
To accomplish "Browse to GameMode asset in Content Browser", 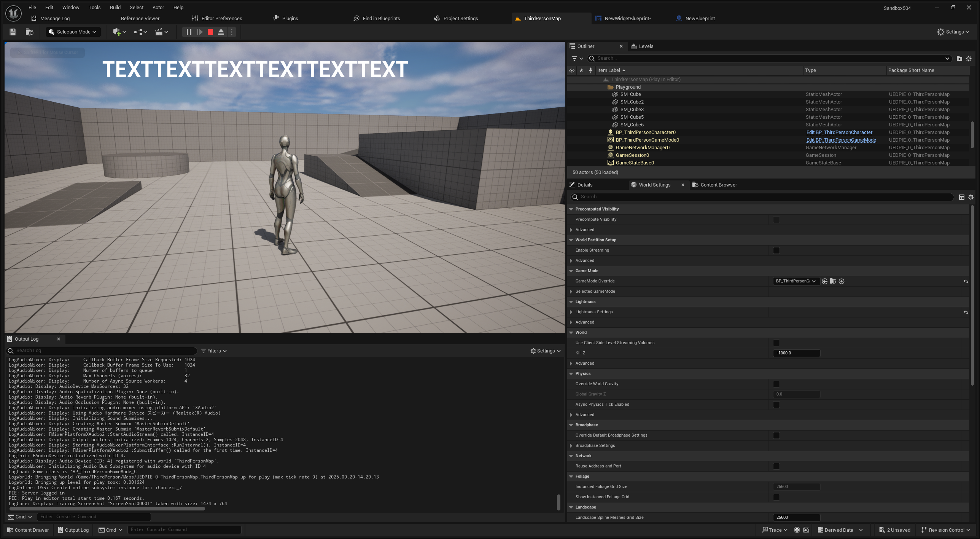I will tap(833, 281).
